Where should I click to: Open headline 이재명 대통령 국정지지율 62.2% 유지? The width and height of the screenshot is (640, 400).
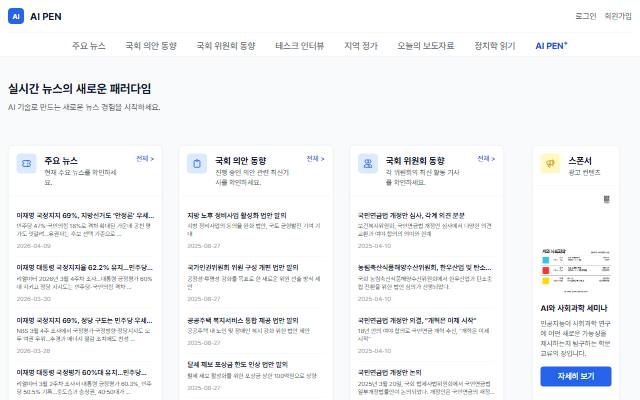84,268
